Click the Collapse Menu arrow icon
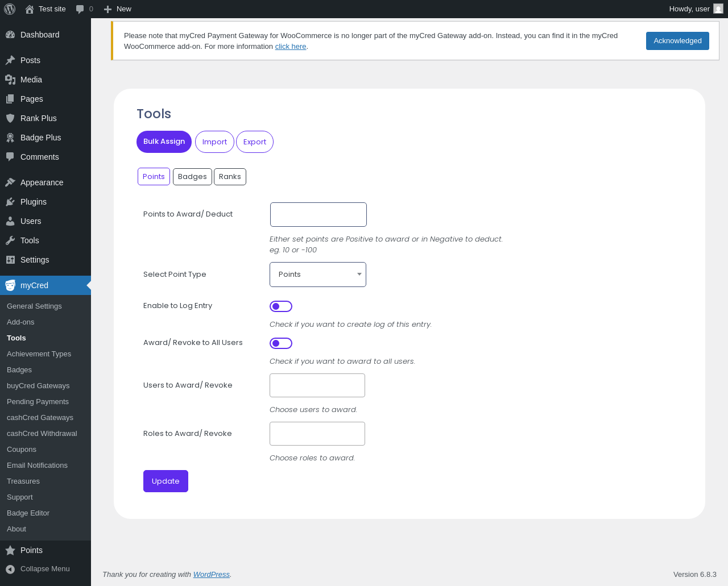This screenshot has height=586, width=728. click(x=10, y=569)
